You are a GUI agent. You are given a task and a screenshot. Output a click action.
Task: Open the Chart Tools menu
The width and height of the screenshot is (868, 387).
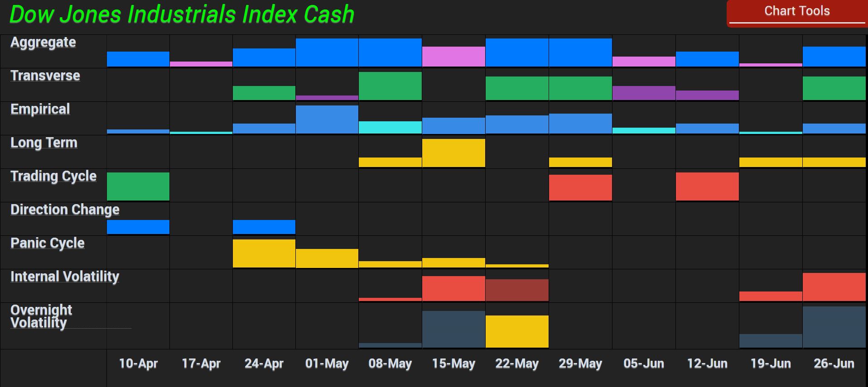796,11
